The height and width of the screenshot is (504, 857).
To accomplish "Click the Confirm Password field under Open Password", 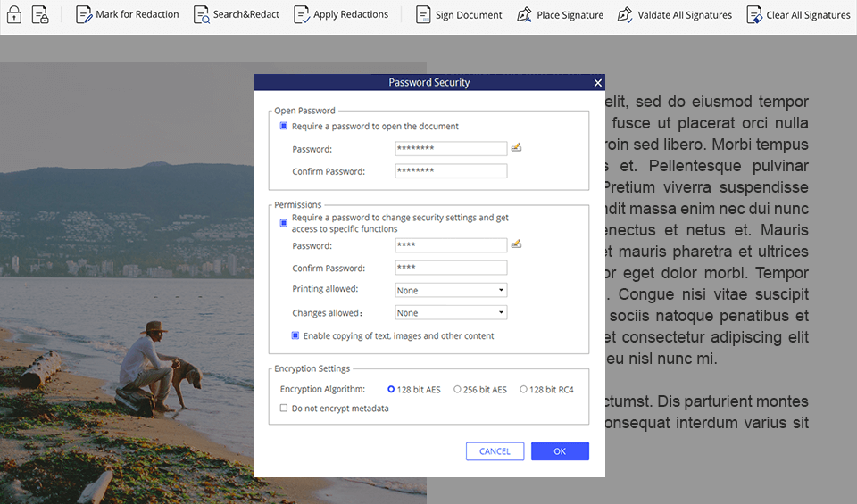I will [451, 171].
